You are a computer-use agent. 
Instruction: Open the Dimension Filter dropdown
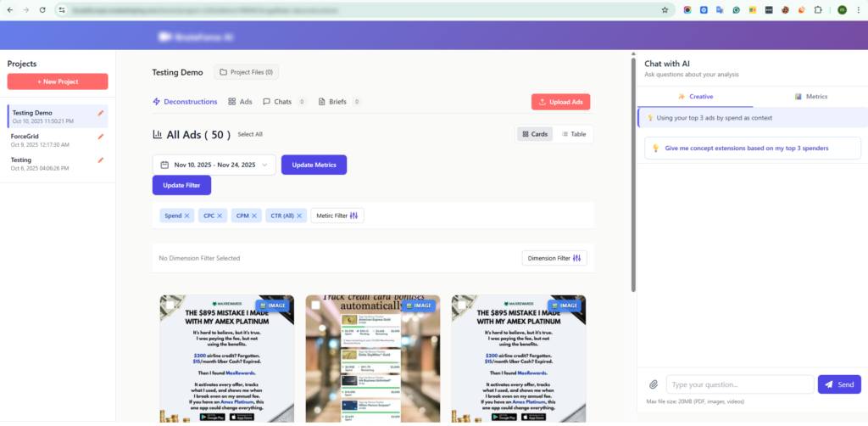click(x=554, y=258)
